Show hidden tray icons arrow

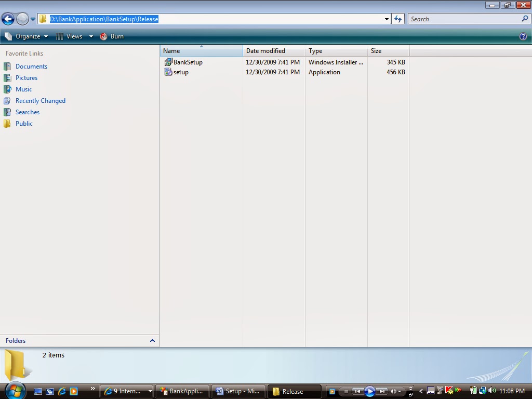click(x=421, y=391)
